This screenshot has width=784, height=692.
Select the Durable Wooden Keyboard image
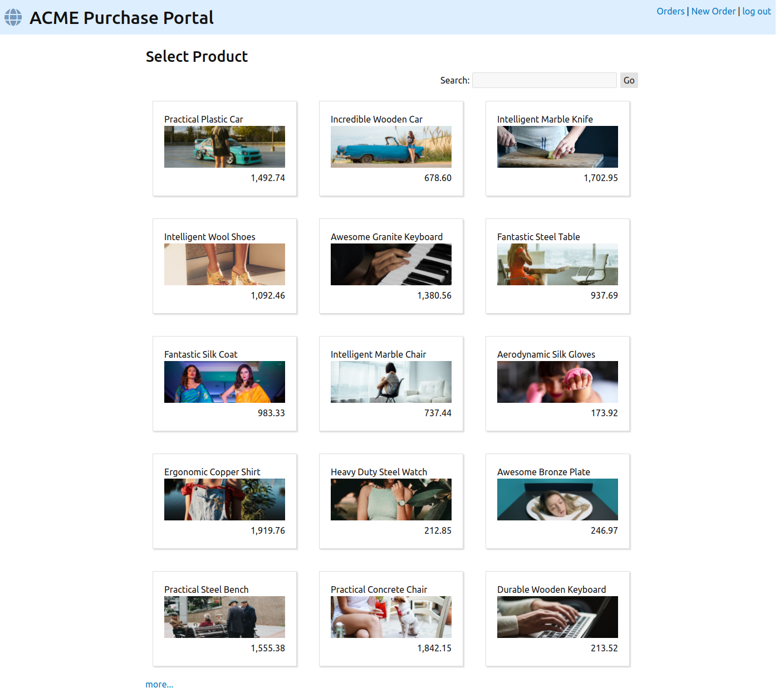click(x=557, y=617)
